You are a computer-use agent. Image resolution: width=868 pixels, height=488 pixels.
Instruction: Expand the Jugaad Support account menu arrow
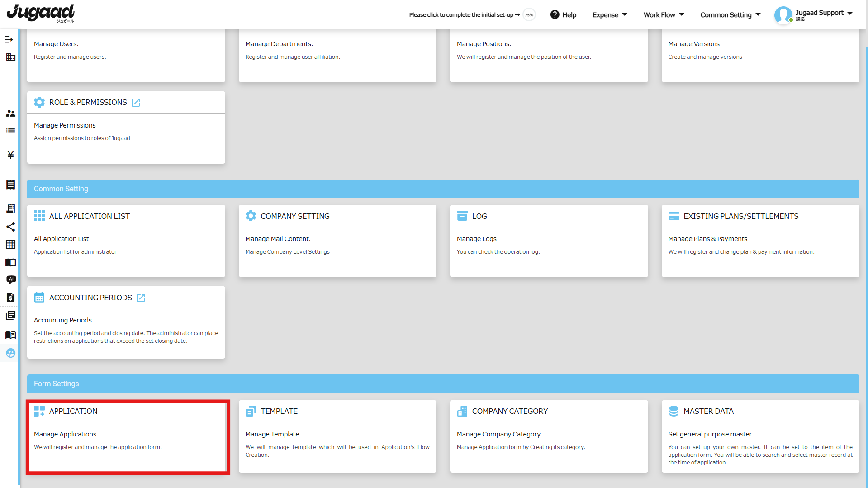click(850, 14)
